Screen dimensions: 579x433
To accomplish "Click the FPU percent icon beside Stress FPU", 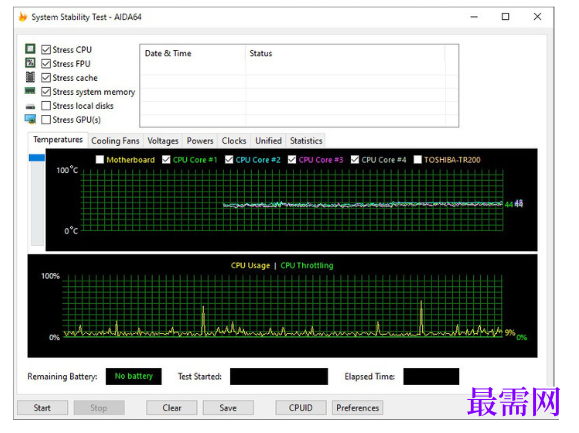I will click(x=30, y=63).
